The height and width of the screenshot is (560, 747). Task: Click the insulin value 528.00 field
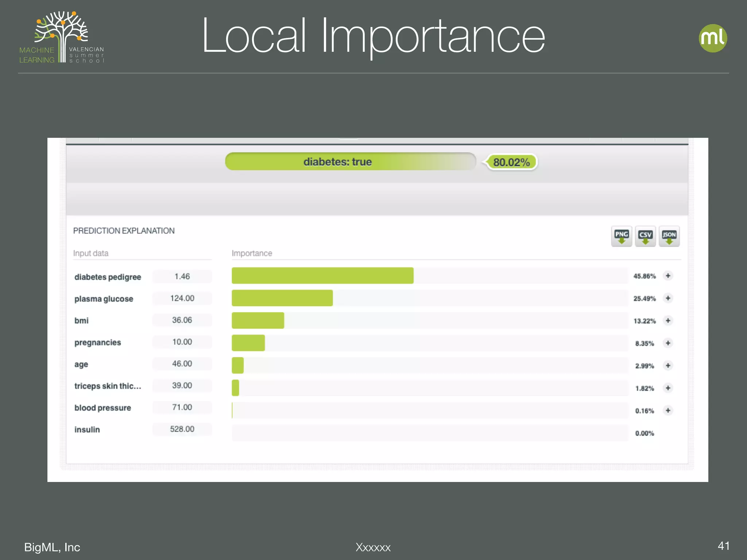[x=182, y=429]
